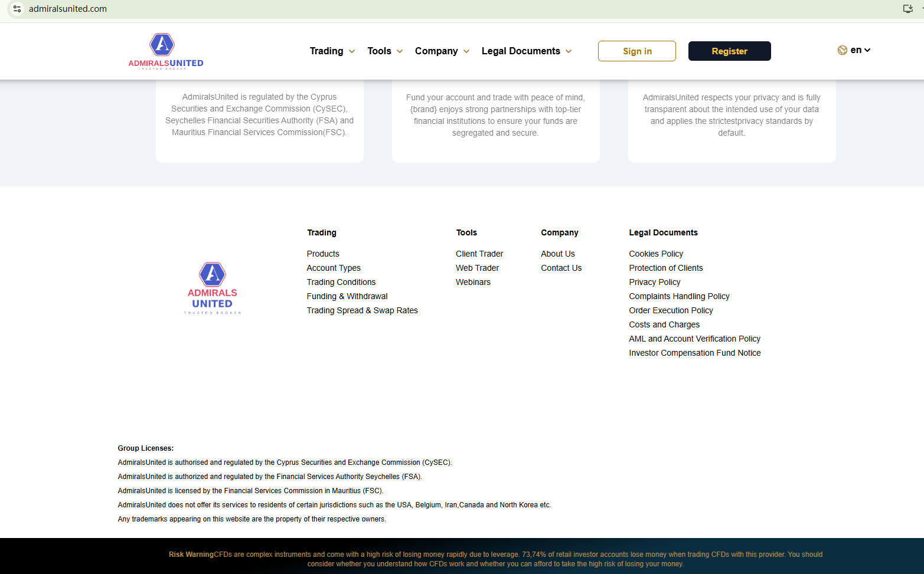Open Trading Spread & Swap Rates link
This screenshot has height=574, width=924.
click(363, 310)
